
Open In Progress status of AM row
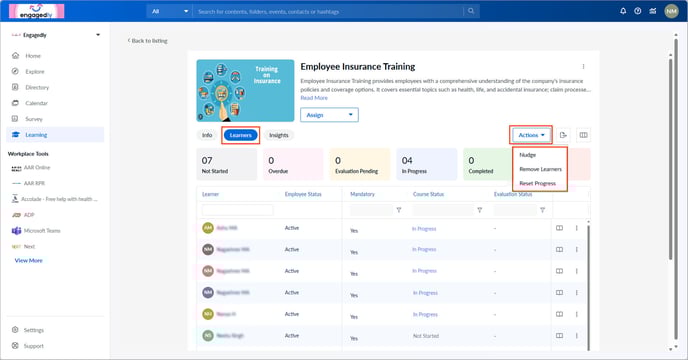click(424, 229)
